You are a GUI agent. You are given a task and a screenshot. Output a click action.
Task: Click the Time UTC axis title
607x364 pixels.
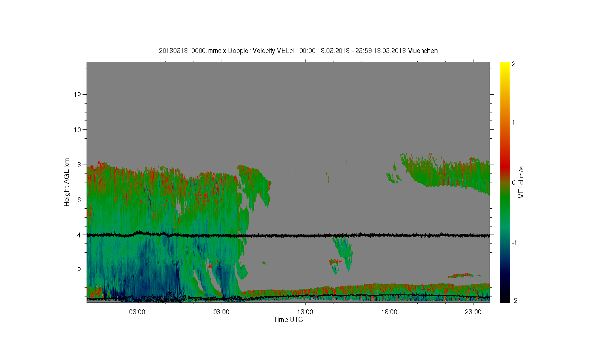[x=288, y=320]
